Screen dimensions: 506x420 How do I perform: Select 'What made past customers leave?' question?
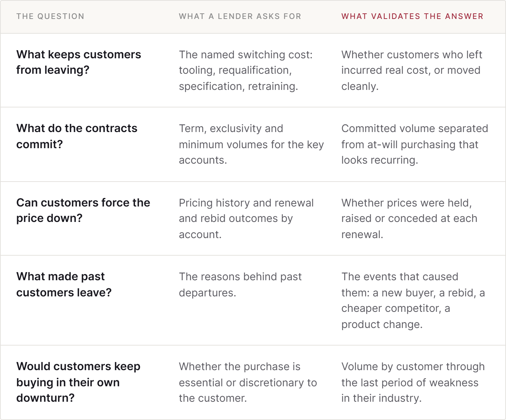point(64,284)
